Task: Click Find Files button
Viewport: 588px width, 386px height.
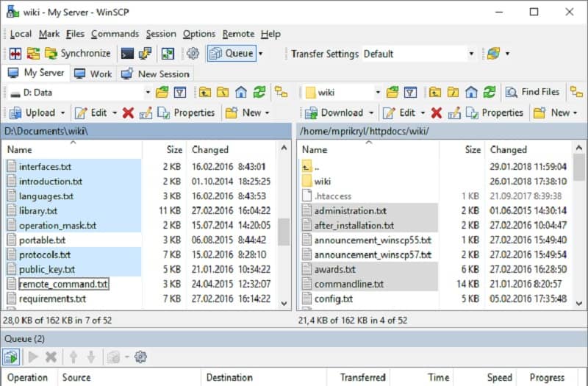Action: coord(532,93)
